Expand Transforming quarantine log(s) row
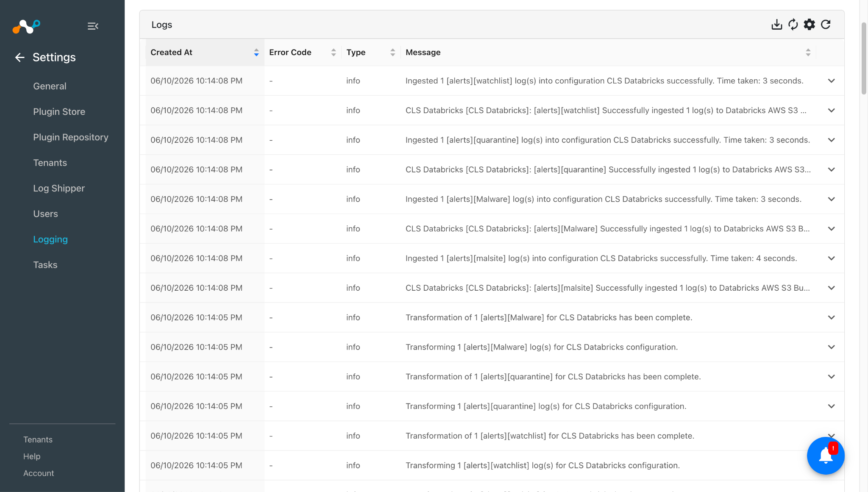 click(831, 406)
